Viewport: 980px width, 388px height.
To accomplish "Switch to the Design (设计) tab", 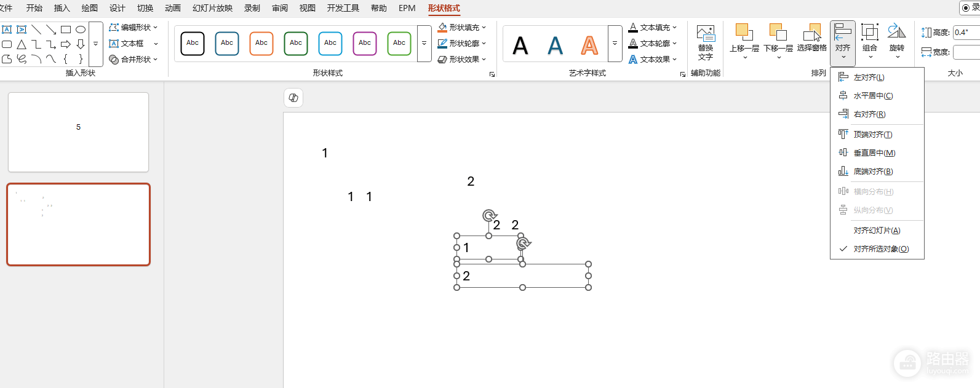I will click(117, 8).
